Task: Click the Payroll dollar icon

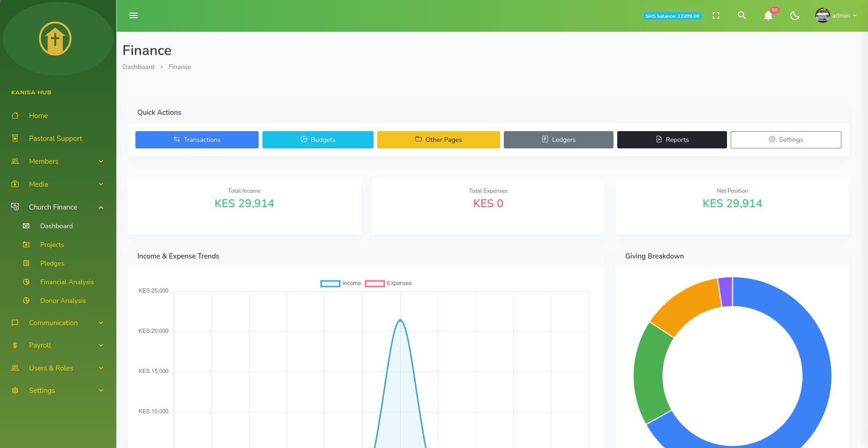Action: pyautogui.click(x=15, y=345)
